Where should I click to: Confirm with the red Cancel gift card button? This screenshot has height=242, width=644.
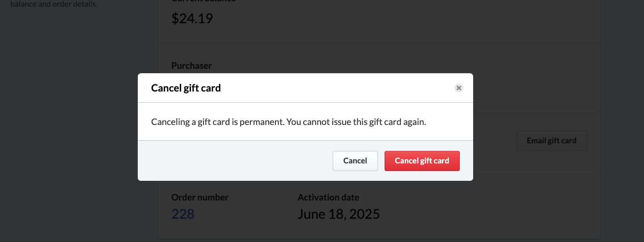[x=422, y=161]
